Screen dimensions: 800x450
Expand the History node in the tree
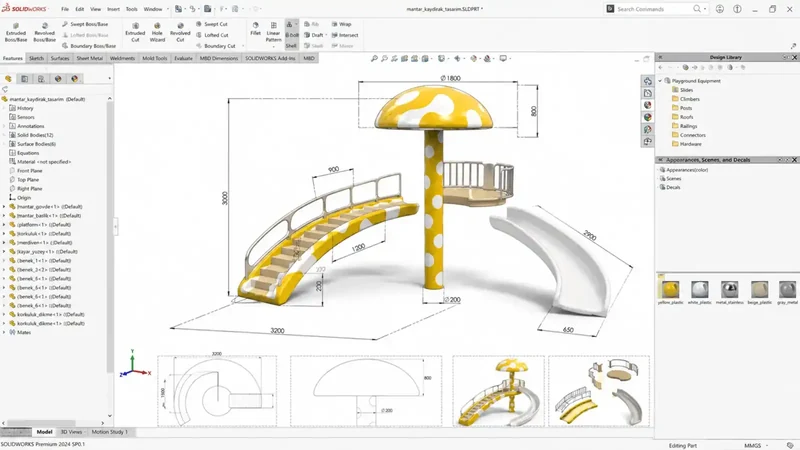[x=4, y=108]
